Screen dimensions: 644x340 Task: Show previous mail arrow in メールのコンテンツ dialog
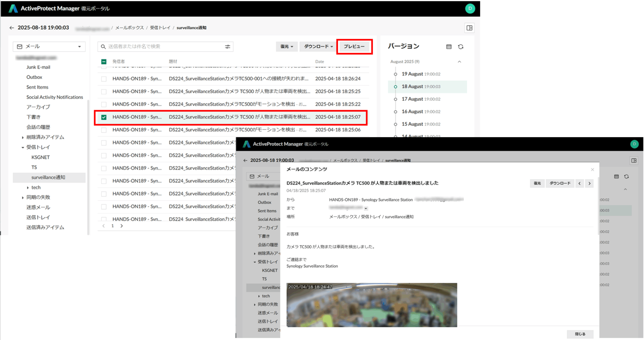click(579, 183)
